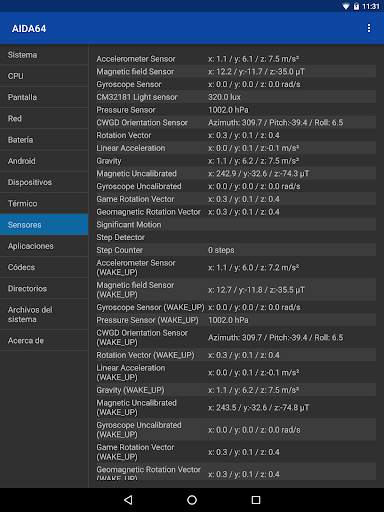Select the first Gyroscope Uncalibrated row
This screenshot has width=384, height=512.
pos(236,186)
